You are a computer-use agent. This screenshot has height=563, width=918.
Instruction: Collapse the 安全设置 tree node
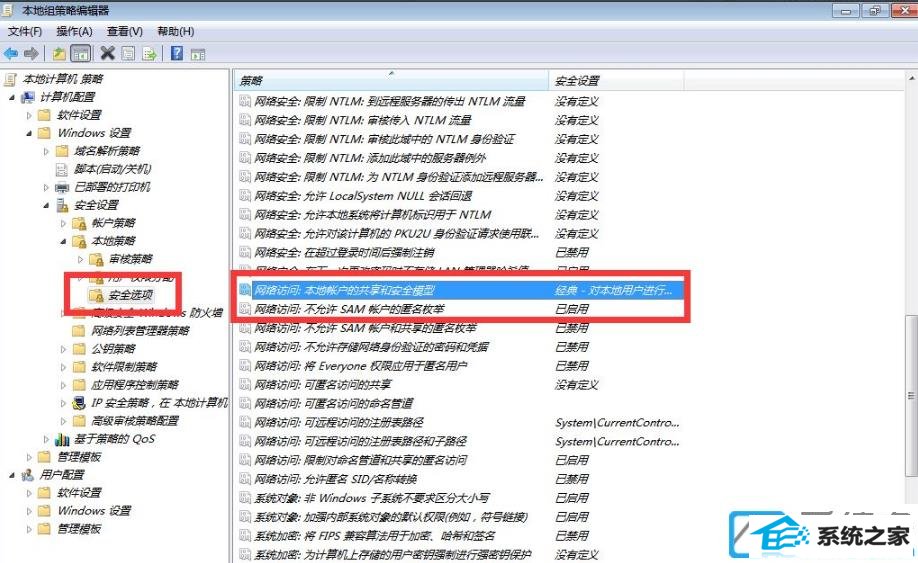pyautogui.click(x=46, y=205)
